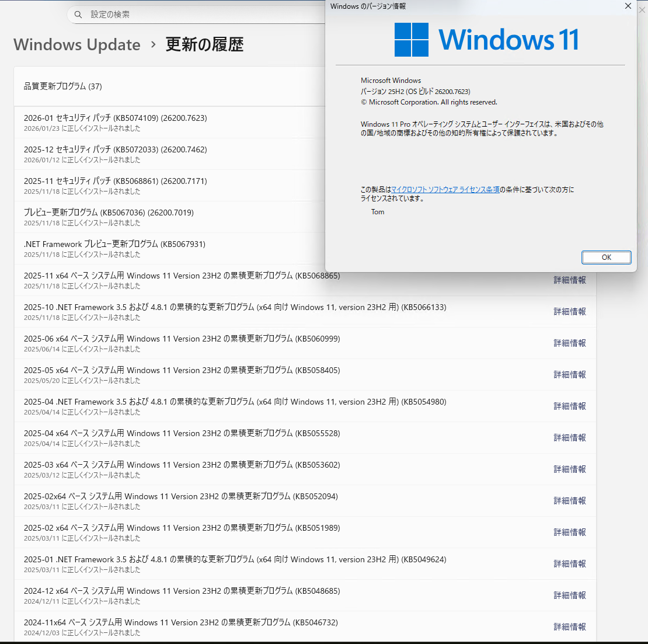Open 詳細情報 for KB5068865 update
The image size is (648, 644).
tap(569, 280)
